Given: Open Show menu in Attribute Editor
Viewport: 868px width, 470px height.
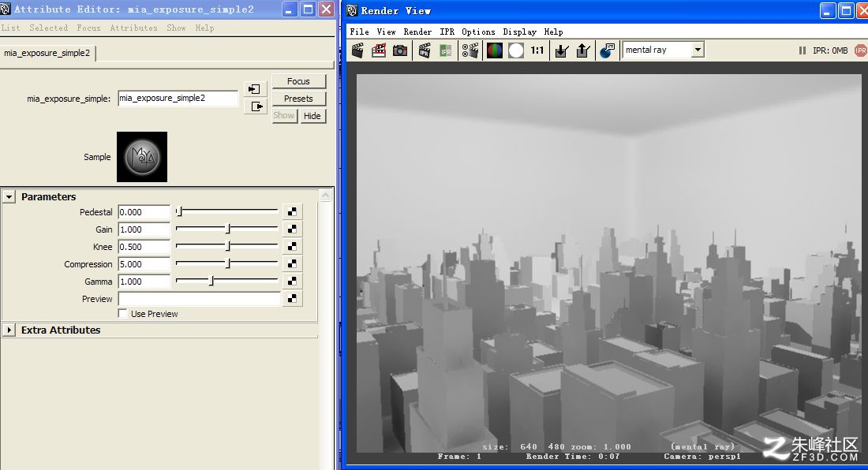Looking at the screenshot, I should point(176,28).
